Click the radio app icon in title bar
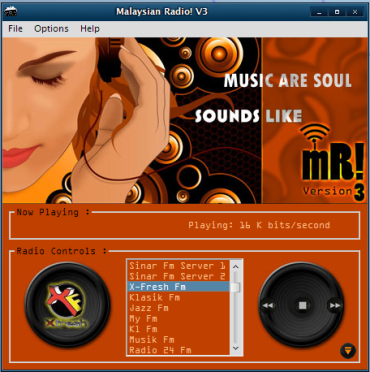 click(10, 12)
